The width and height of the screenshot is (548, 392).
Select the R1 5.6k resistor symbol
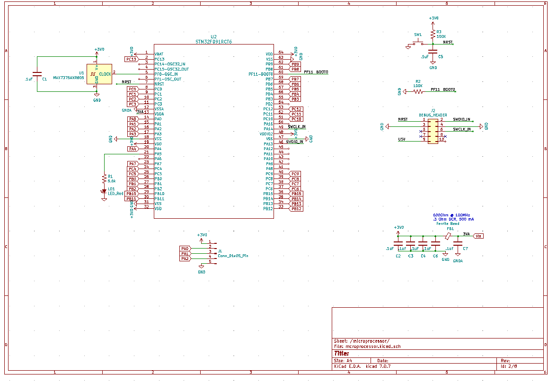tap(104, 178)
